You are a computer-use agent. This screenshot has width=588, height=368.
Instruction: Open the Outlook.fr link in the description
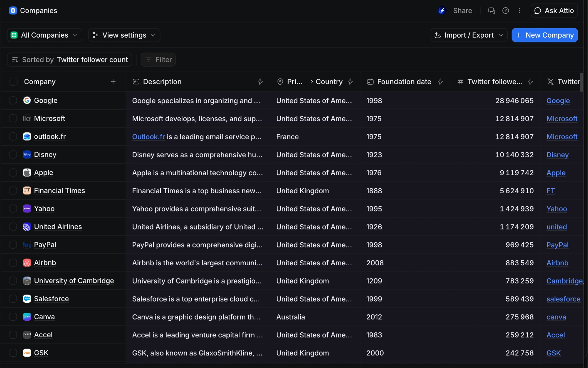[x=148, y=137]
